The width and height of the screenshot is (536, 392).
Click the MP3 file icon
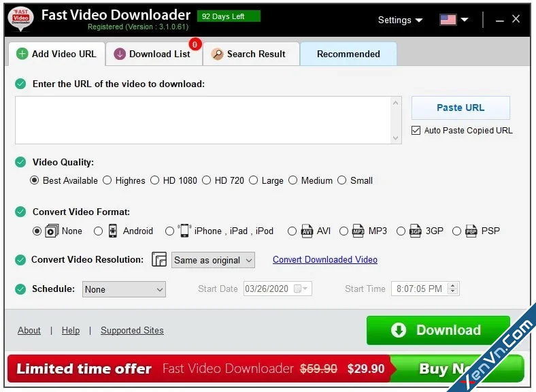click(x=358, y=231)
